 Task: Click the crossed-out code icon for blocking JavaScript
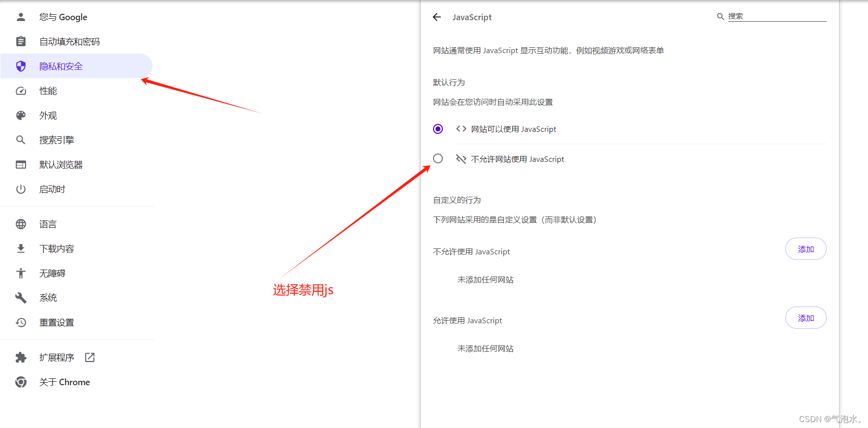[x=461, y=159]
